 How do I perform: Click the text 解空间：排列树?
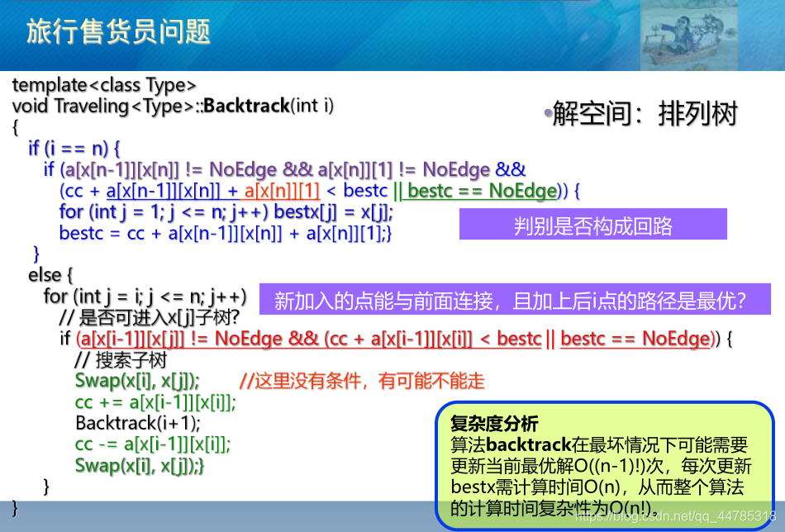point(645,114)
